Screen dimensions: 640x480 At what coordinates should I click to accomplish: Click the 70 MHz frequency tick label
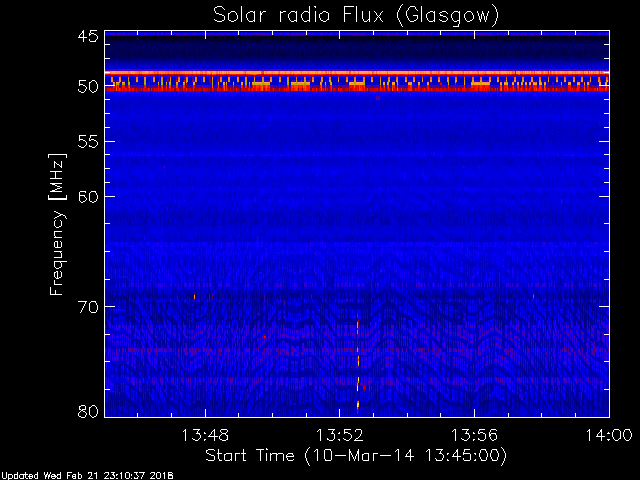(x=88, y=307)
